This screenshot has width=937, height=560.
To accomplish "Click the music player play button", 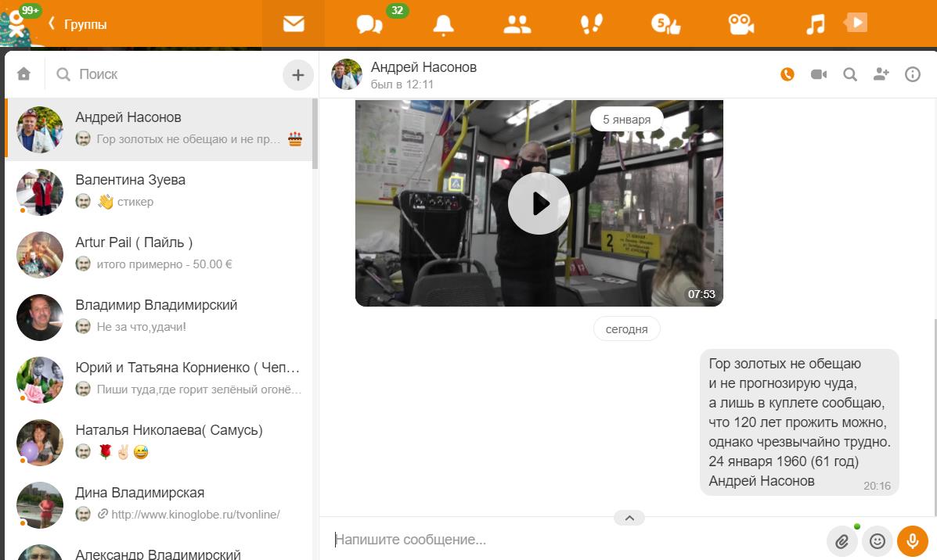I will [856, 23].
